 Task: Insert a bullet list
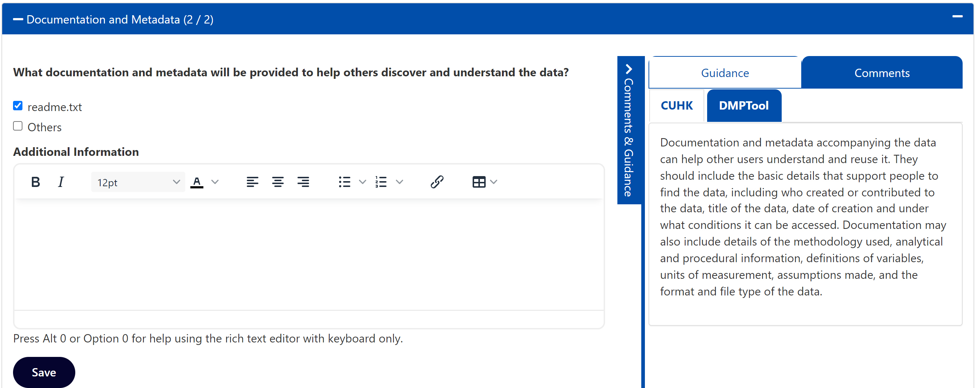[x=344, y=182]
